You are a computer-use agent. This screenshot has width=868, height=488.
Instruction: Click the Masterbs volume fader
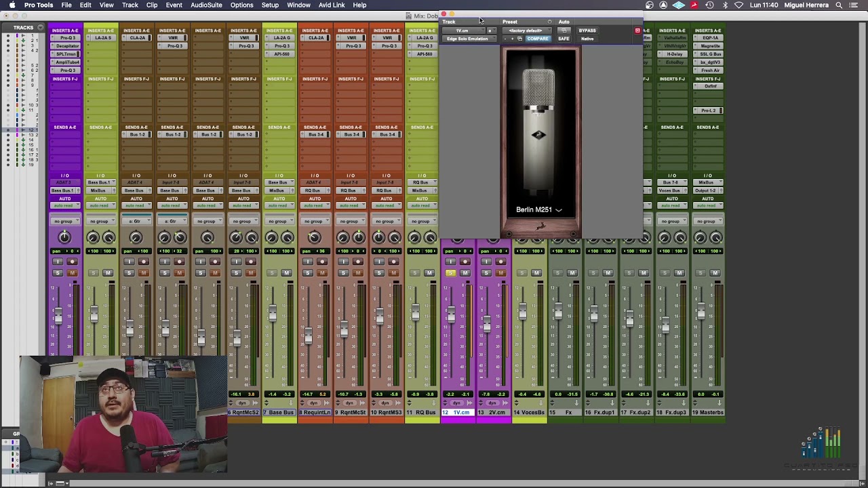[x=700, y=312]
